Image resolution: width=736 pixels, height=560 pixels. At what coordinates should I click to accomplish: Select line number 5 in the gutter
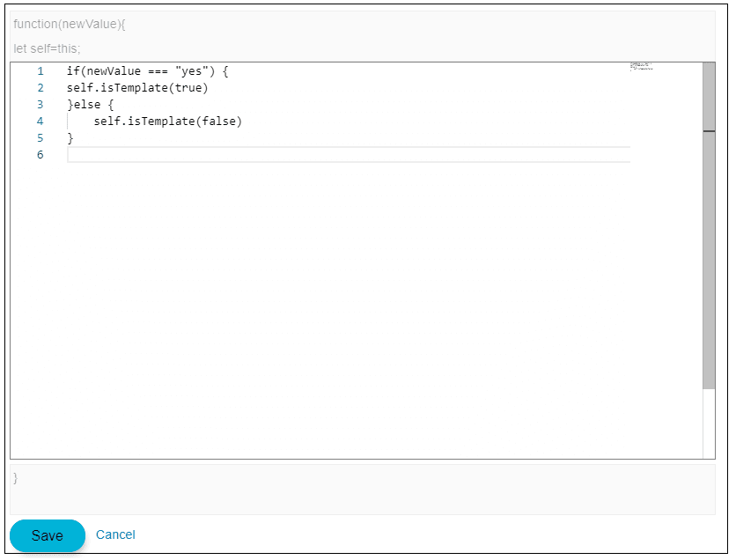pyautogui.click(x=40, y=137)
